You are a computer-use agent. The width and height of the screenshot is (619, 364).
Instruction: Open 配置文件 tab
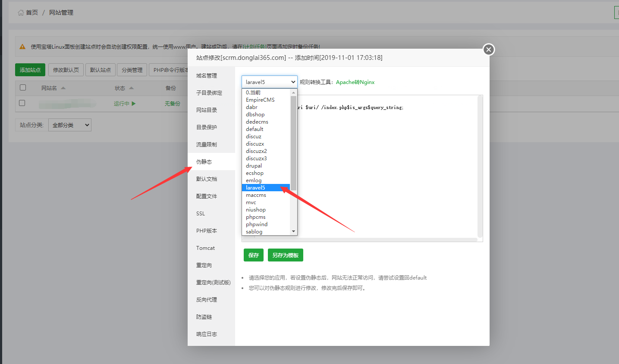click(211, 196)
